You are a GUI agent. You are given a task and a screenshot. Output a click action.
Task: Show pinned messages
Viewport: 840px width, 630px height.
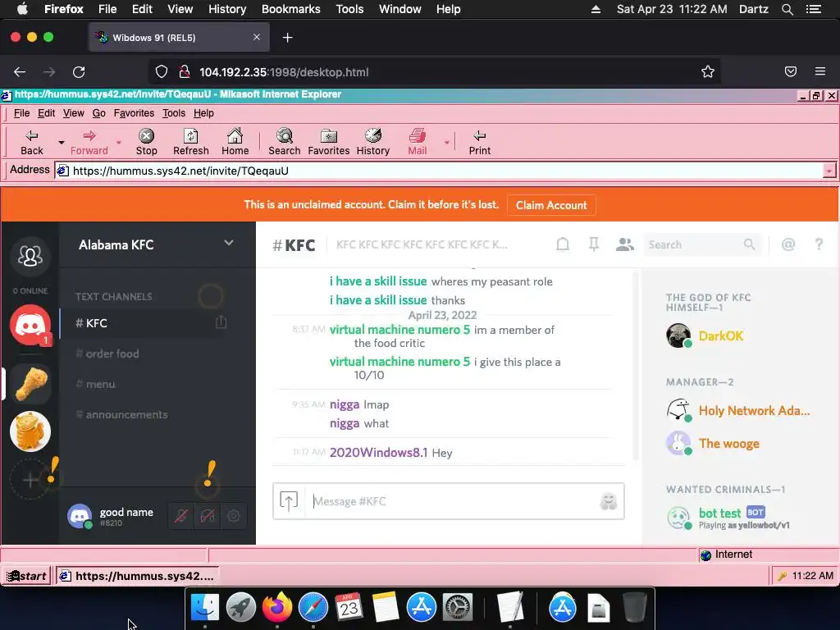tap(594, 244)
